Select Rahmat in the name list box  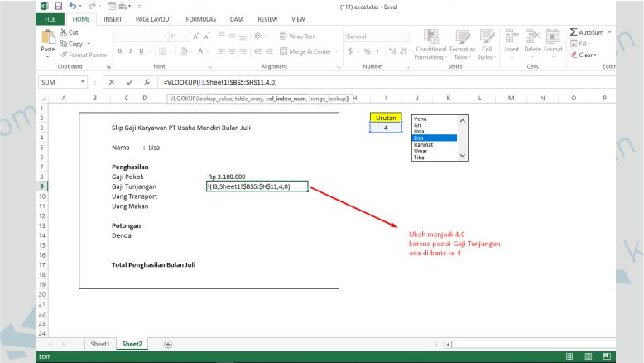click(424, 144)
